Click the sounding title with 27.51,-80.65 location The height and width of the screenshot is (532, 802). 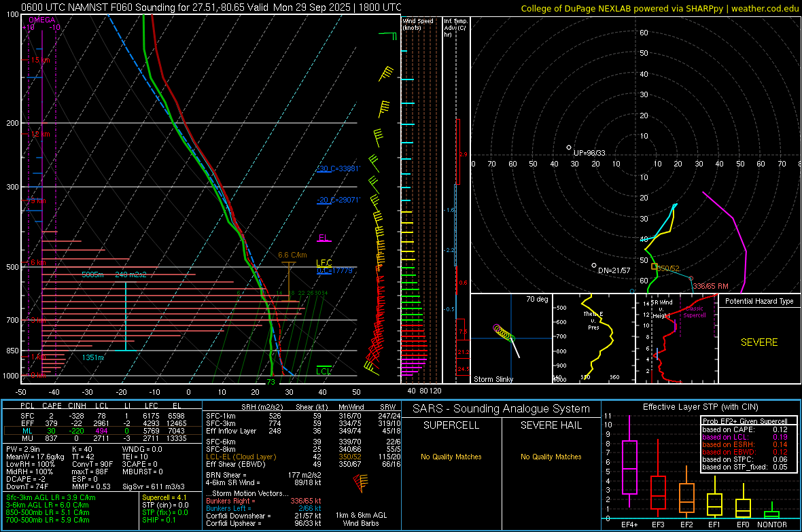(x=211, y=7)
